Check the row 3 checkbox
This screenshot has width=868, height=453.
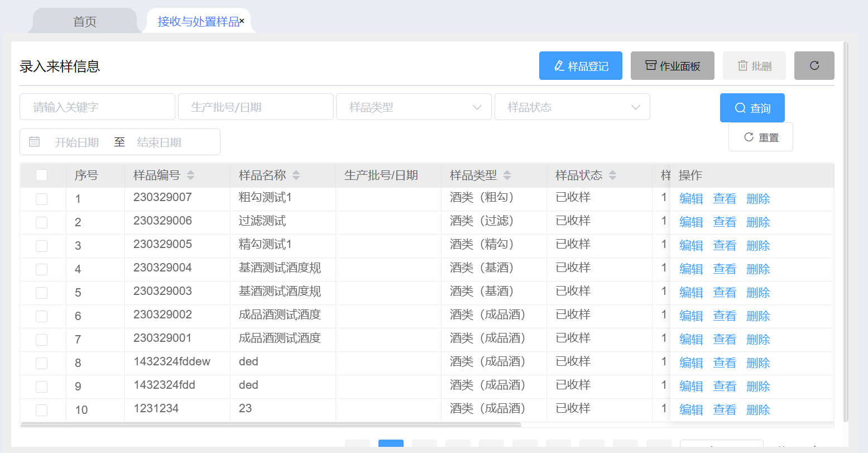coord(41,246)
